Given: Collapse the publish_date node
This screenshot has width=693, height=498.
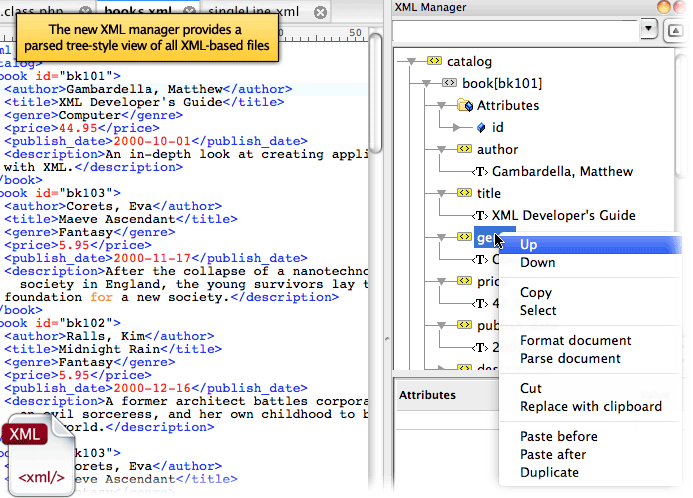Looking at the screenshot, I should coord(441,325).
